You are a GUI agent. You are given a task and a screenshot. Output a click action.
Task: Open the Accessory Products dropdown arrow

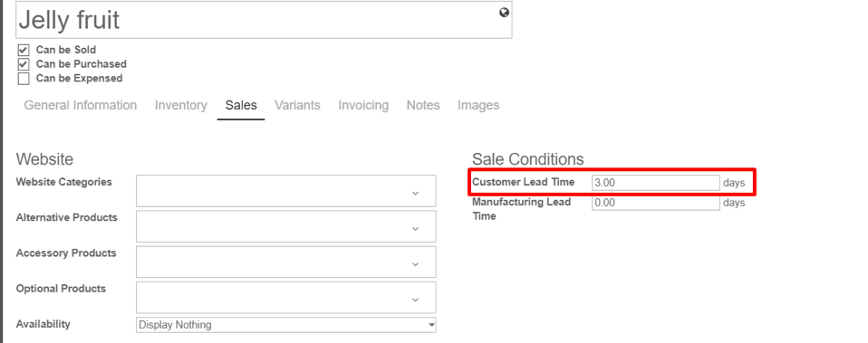[x=416, y=264]
